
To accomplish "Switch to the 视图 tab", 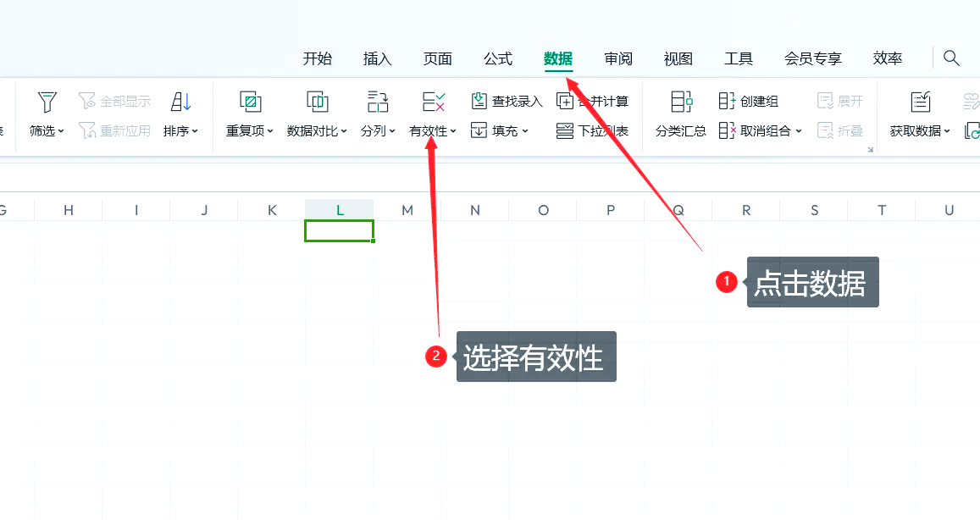I will tap(678, 58).
